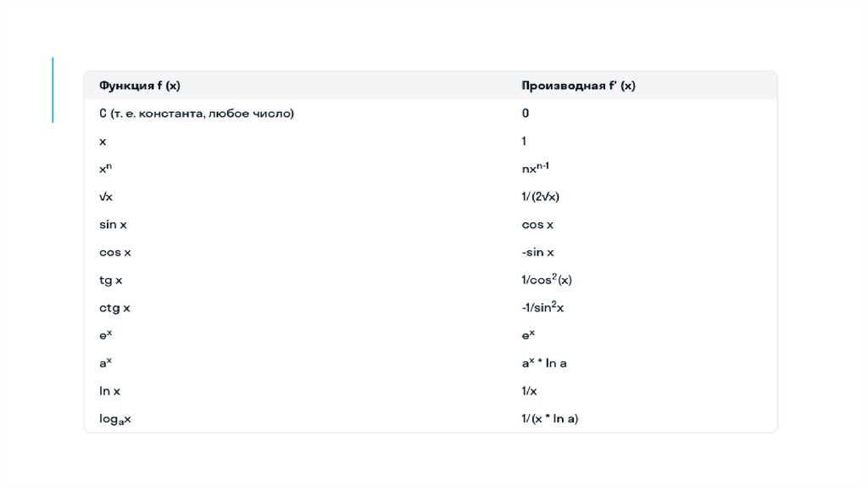Click the -1/sin²x derivative cell
Image resolution: width=868 pixels, height=487 pixels.
(x=543, y=308)
